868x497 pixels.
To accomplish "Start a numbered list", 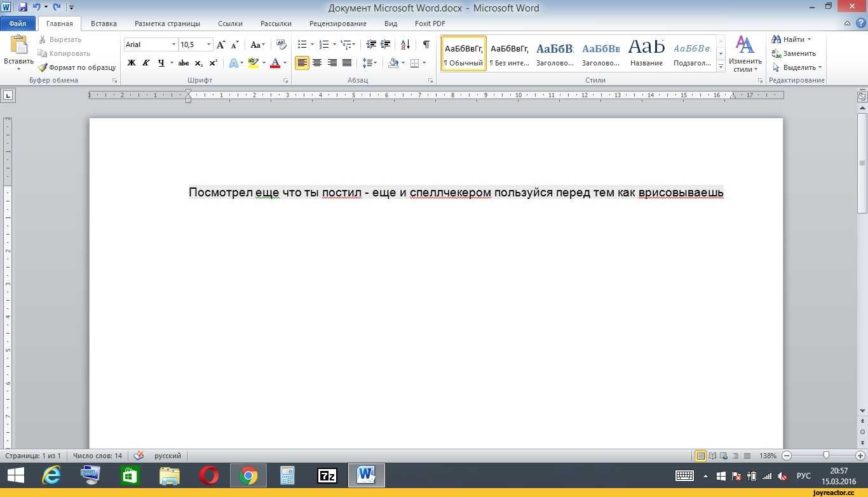I will click(324, 44).
